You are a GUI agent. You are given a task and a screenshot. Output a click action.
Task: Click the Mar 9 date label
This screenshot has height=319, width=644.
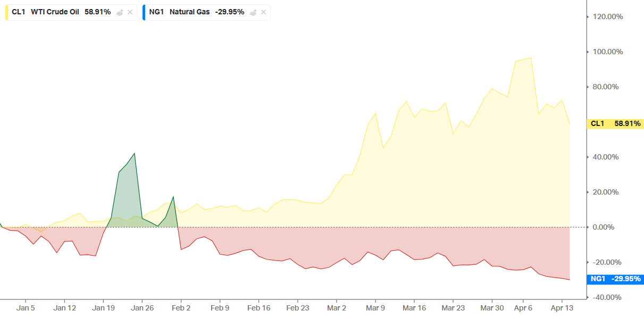coord(375,308)
